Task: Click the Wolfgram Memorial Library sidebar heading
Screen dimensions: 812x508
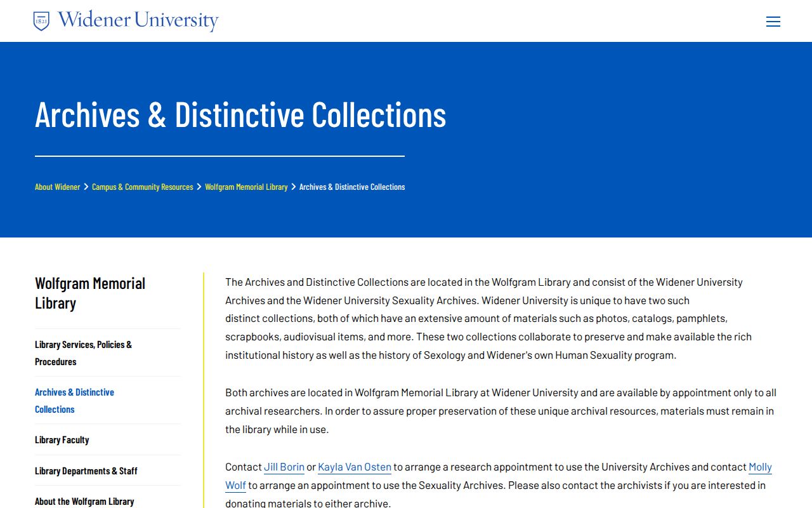Action: 90,293
